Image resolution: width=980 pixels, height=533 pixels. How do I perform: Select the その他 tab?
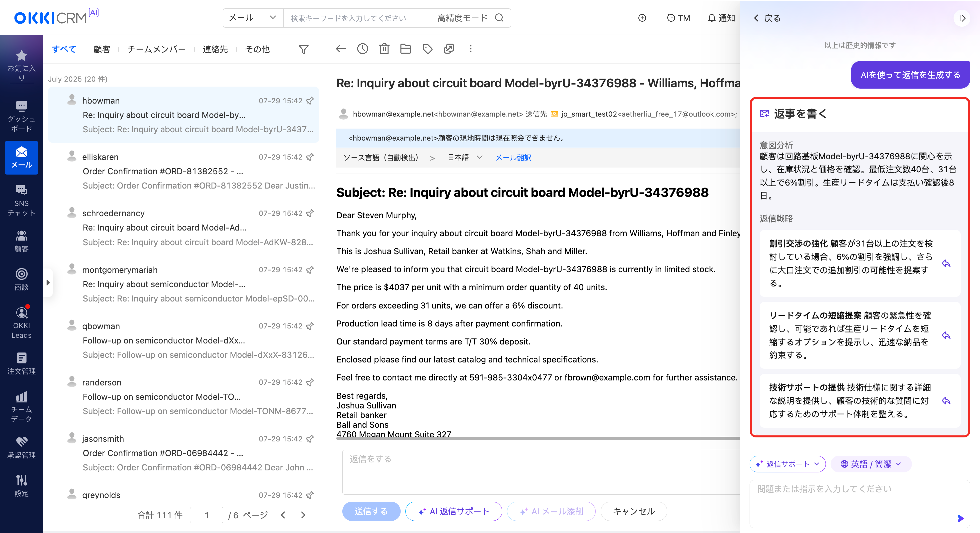tap(257, 49)
